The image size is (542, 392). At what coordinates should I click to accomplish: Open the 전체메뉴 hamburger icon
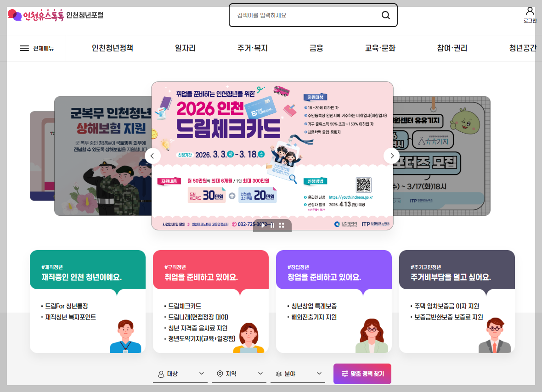tap(25, 48)
